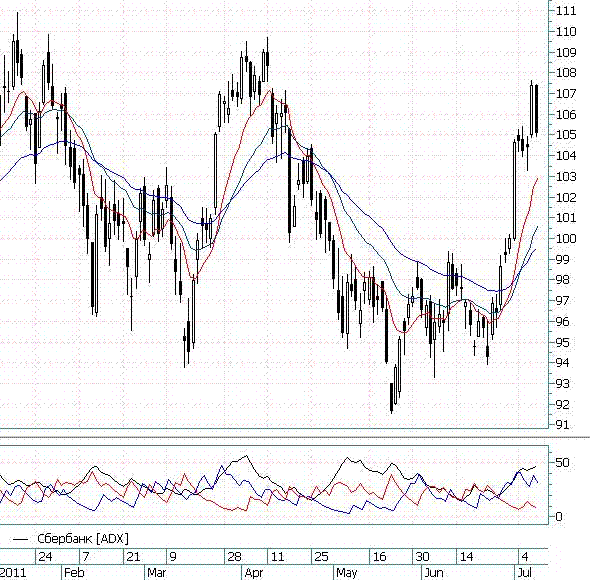
Task: Click the 2011 year label on timeline
Action: coord(13,573)
